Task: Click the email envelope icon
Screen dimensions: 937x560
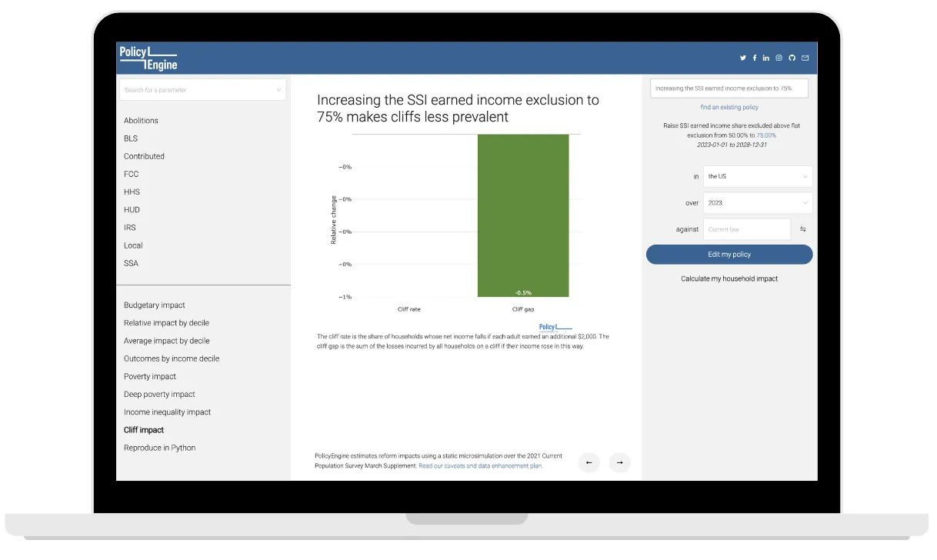Action: pos(805,58)
